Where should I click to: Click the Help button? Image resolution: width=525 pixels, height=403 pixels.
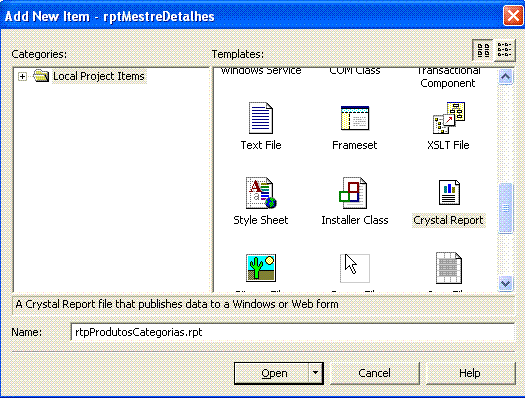[x=470, y=373]
